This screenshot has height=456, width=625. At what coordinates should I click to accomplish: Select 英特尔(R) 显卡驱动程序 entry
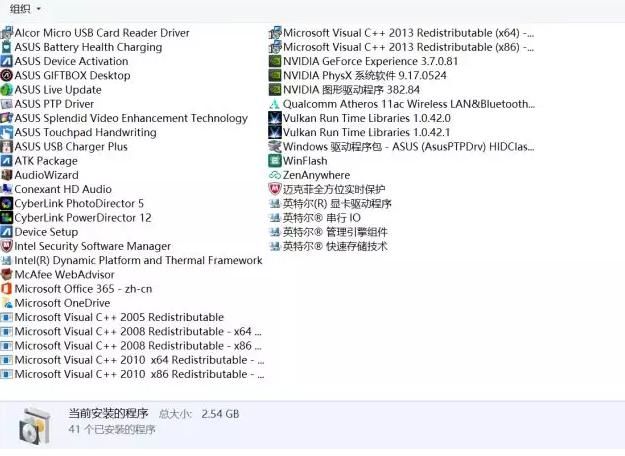331,204
